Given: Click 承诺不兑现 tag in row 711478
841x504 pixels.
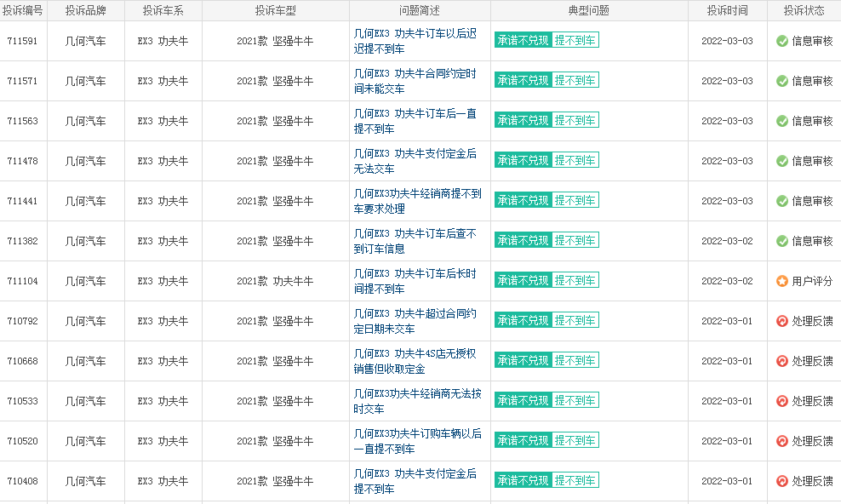Looking at the screenshot, I should coord(523,160).
